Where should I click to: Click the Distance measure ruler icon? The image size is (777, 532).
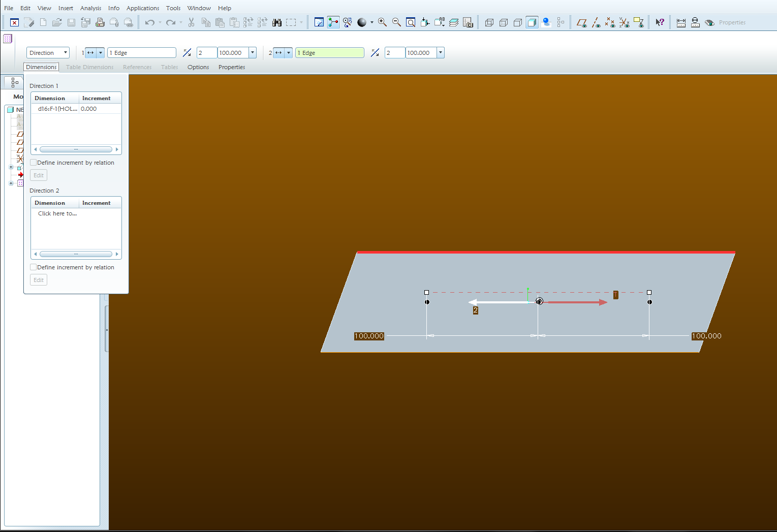681,22
